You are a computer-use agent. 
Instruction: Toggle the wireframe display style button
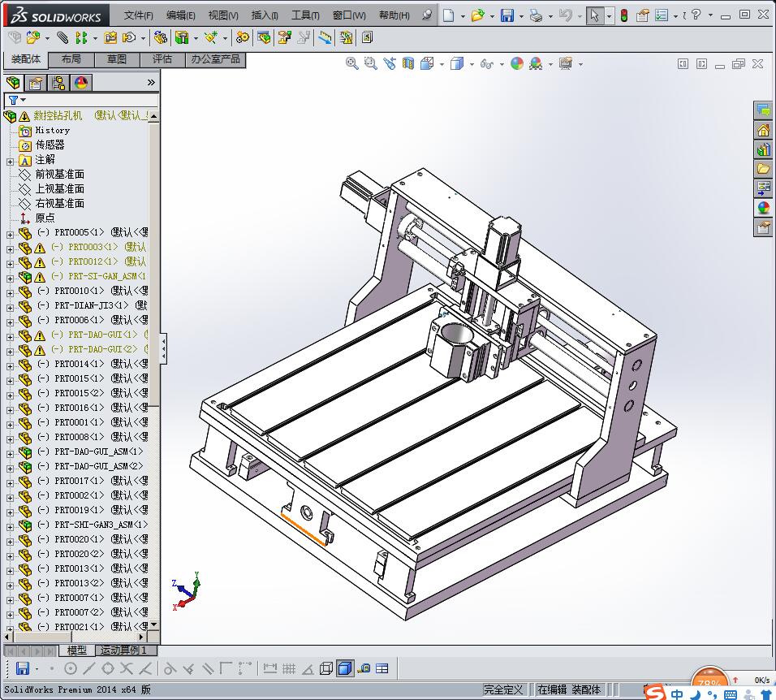[x=325, y=668]
